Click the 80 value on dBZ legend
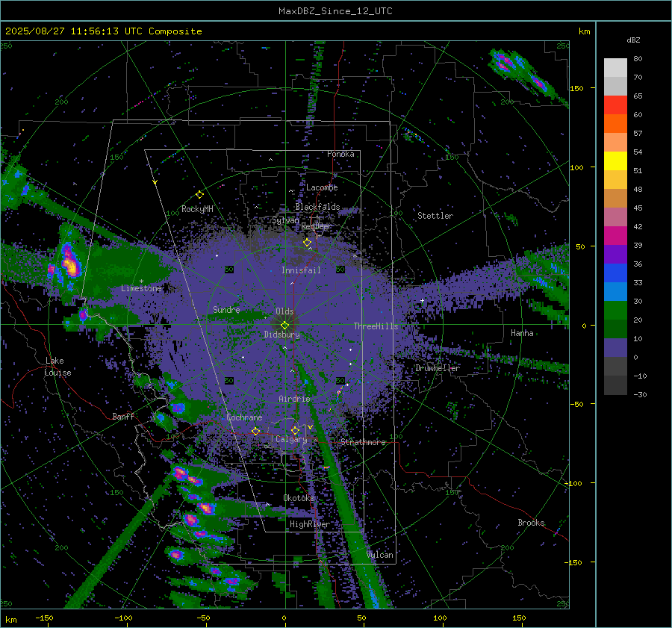The height and width of the screenshot is (628, 672). point(638,59)
